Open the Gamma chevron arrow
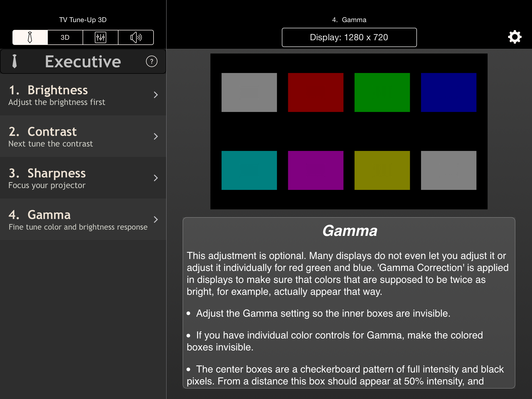The width and height of the screenshot is (532, 399). [x=156, y=220]
